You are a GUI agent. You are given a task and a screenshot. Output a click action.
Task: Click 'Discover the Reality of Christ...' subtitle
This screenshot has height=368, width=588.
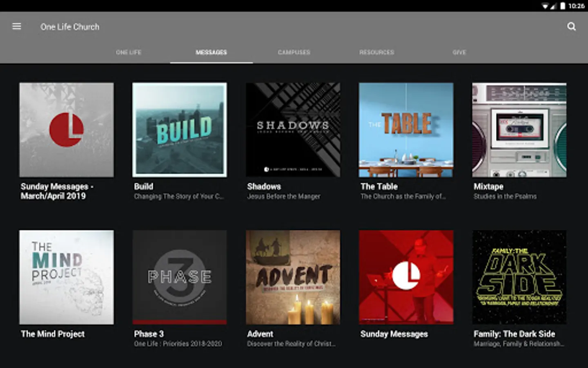(291, 344)
